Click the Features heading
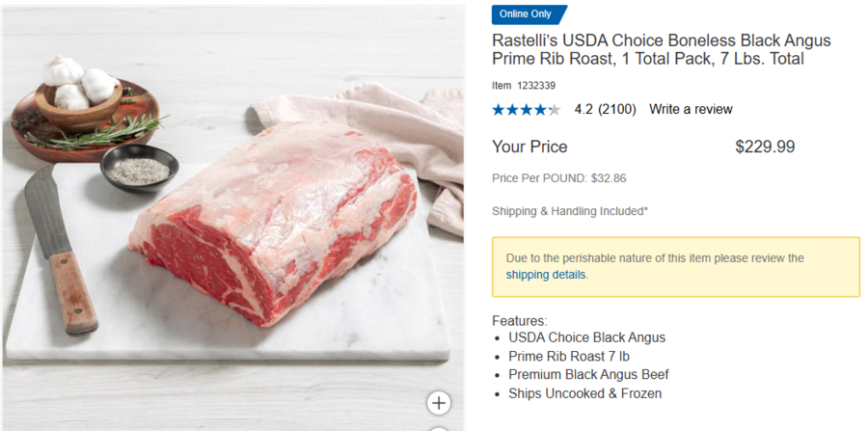Viewport: 868px width, 431px height. tap(519, 320)
